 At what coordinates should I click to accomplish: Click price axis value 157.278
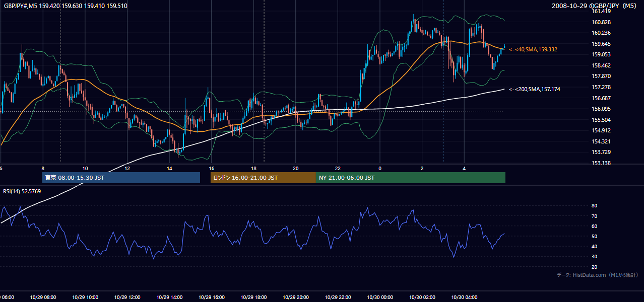pyautogui.click(x=602, y=87)
